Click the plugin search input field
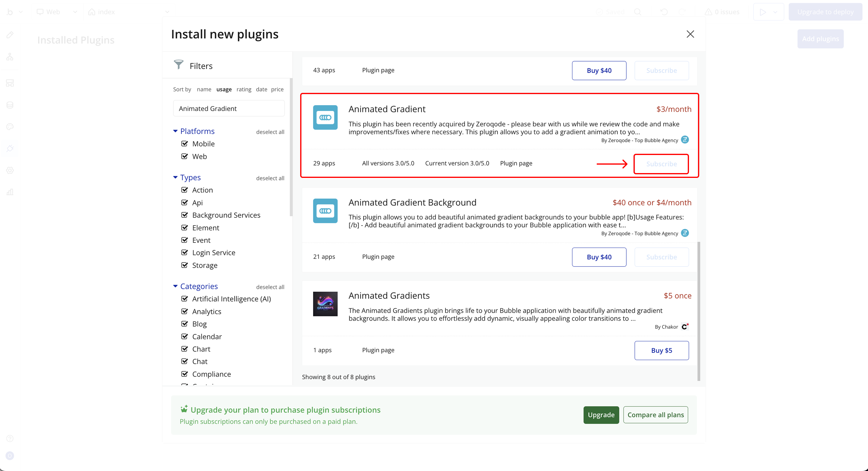 228,109
